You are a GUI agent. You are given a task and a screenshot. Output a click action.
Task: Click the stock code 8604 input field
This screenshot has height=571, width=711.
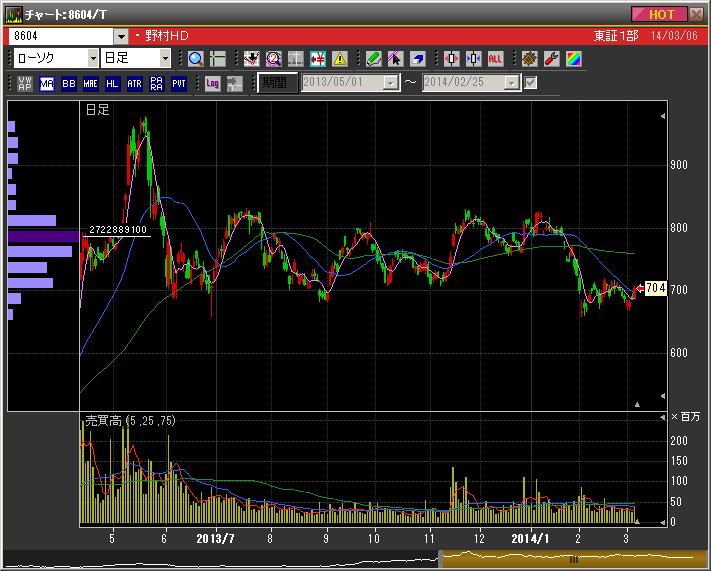pos(60,36)
